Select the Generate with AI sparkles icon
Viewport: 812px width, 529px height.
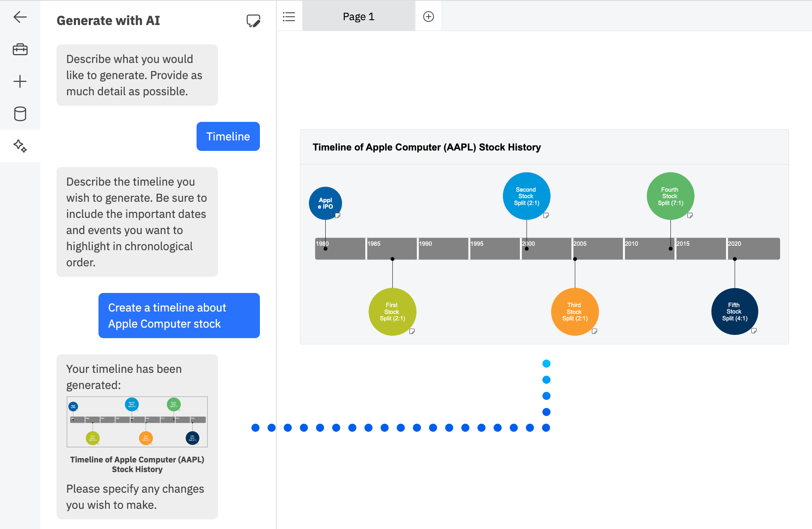[20, 146]
